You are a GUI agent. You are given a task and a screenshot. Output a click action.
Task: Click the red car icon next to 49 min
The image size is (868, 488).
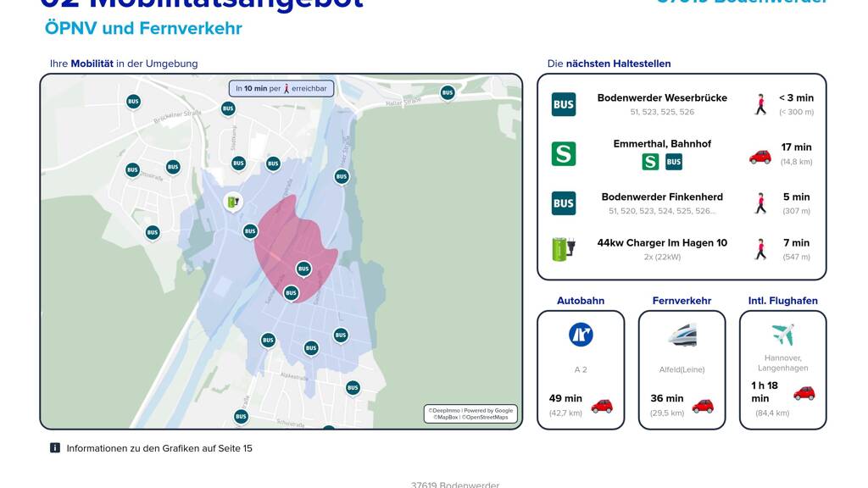click(602, 406)
